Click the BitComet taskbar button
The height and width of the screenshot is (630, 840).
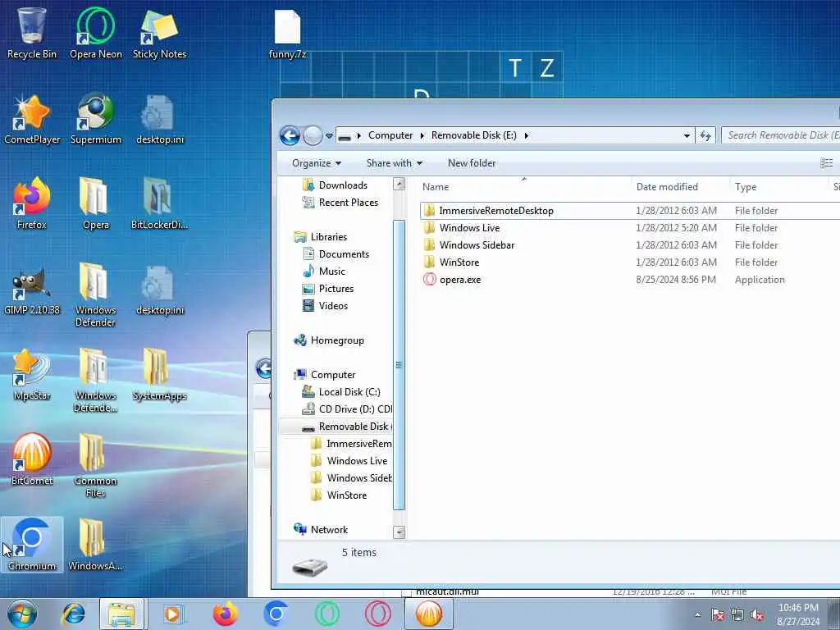(x=429, y=614)
